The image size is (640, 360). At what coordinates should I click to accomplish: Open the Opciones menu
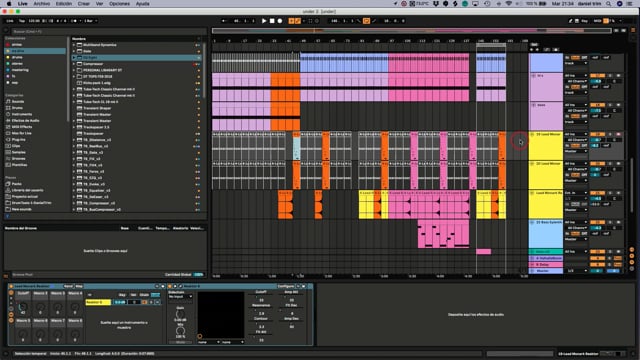pos(119,4)
